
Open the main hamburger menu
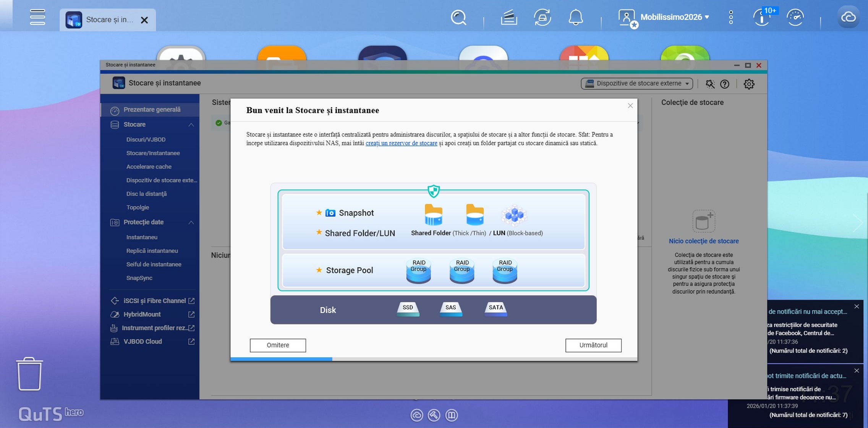pos(37,18)
